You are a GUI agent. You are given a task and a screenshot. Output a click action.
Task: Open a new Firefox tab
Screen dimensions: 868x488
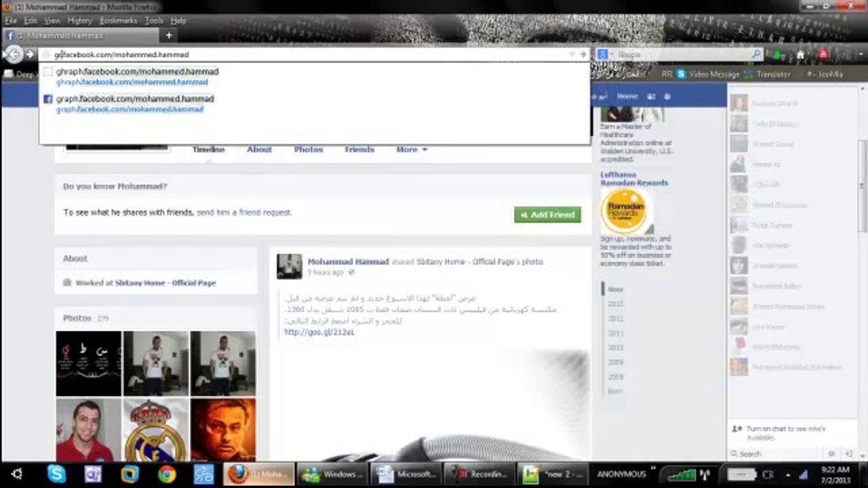pyautogui.click(x=169, y=35)
